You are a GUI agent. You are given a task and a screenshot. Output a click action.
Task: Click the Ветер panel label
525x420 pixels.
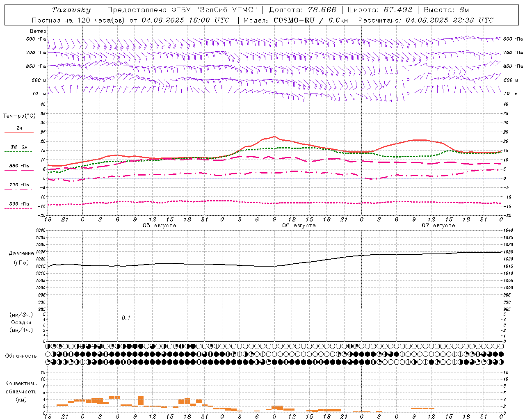38,31
